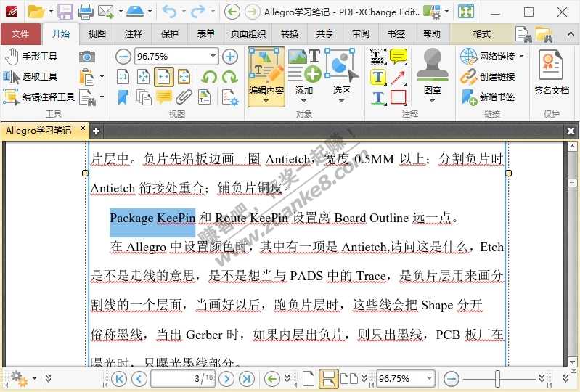Zoom out with the minus circle in ribbon

pos(123,57)
